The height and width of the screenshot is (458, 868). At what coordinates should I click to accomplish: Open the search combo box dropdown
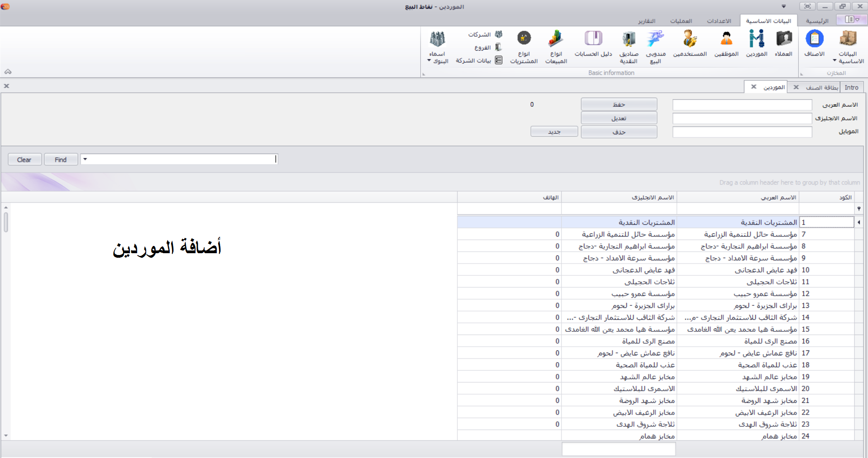click(85, 159)
